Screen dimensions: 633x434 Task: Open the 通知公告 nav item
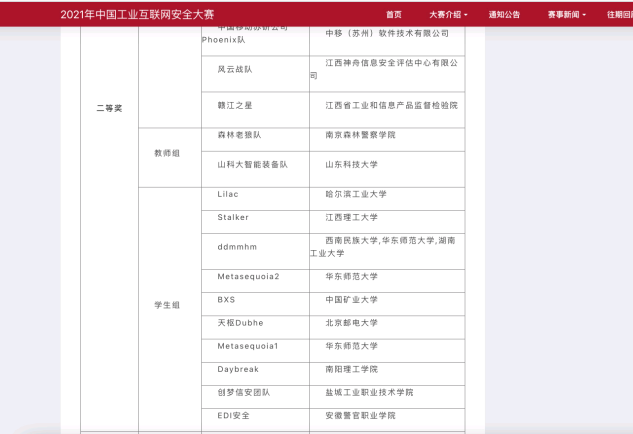(504, 15)
